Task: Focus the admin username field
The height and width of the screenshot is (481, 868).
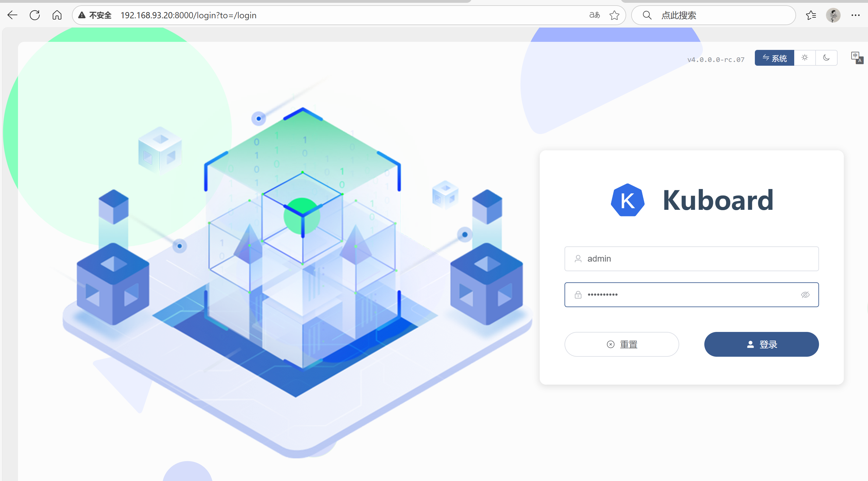Action: pyautogui.click(x=691, y=259)
